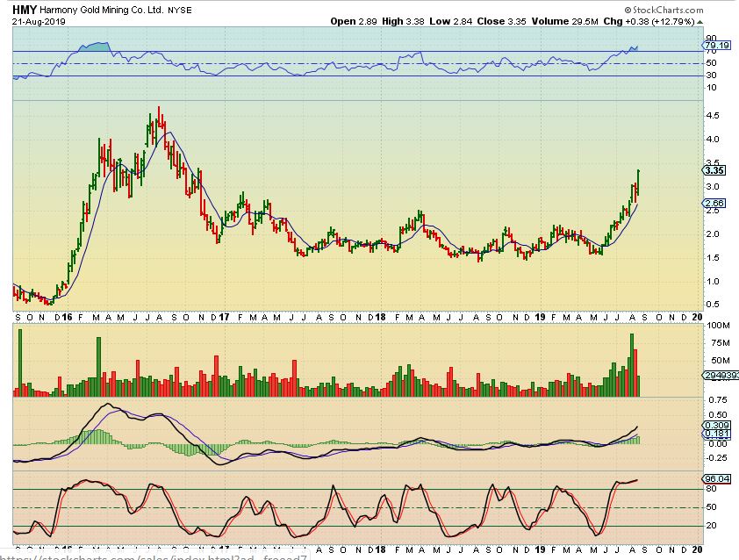Click the High 3.38 value

[x=403, y=21]
